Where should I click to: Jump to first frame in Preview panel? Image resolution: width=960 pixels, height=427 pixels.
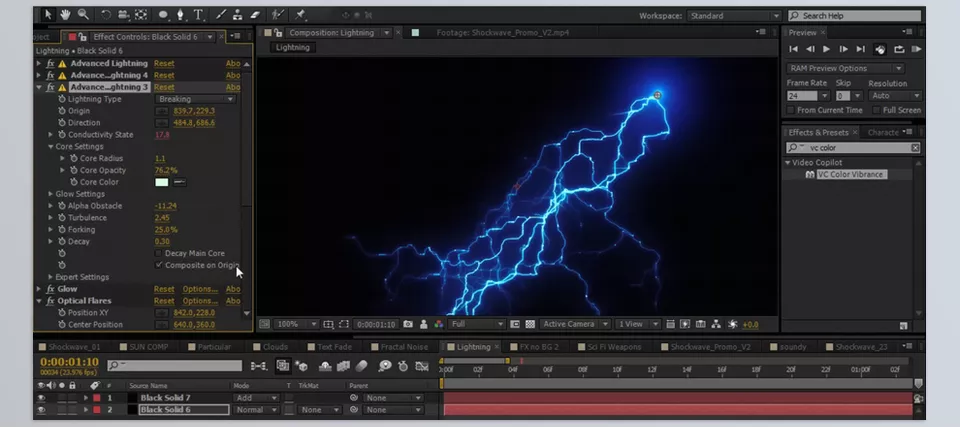(793, 49)
